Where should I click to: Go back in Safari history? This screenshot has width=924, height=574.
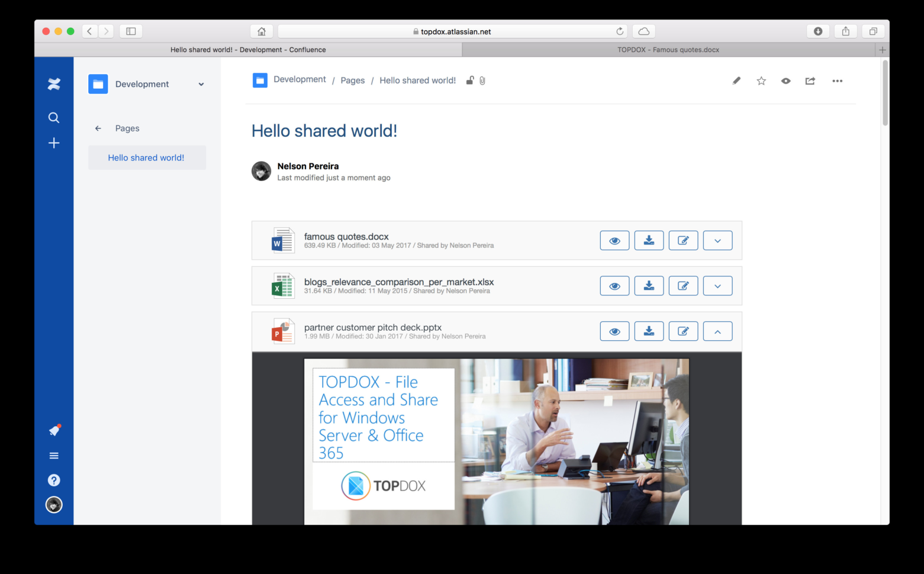pos(89,31)
